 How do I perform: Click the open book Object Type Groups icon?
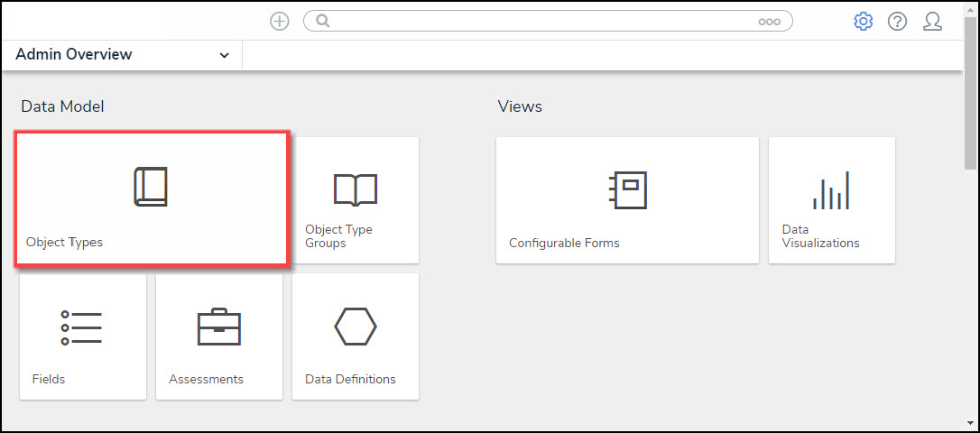355,190
